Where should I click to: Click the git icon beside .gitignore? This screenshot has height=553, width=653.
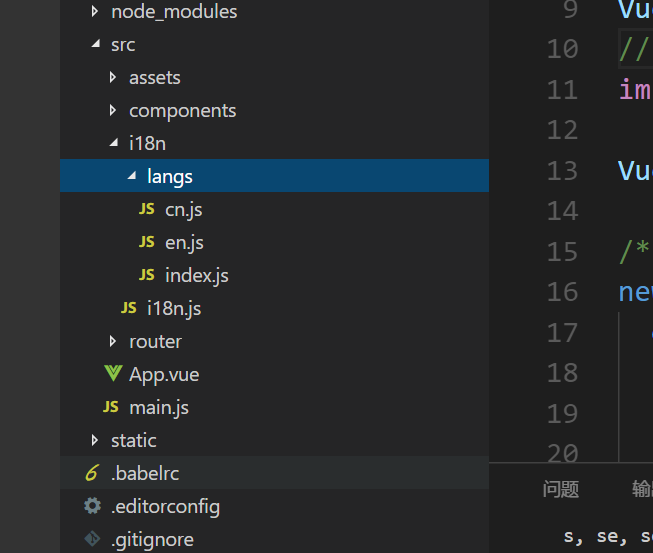[92, 539]
